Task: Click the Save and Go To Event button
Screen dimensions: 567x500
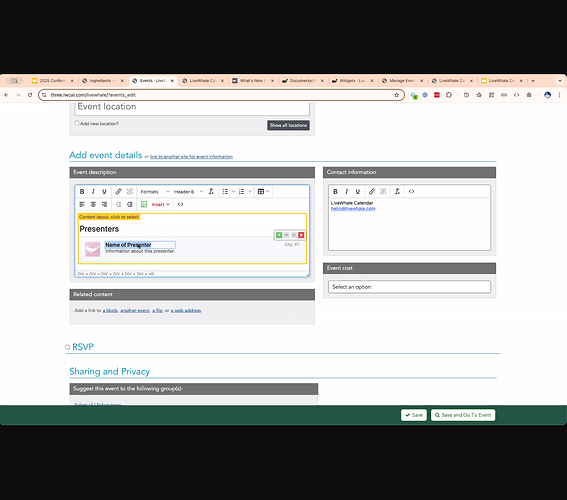Action: pos(463,415)
